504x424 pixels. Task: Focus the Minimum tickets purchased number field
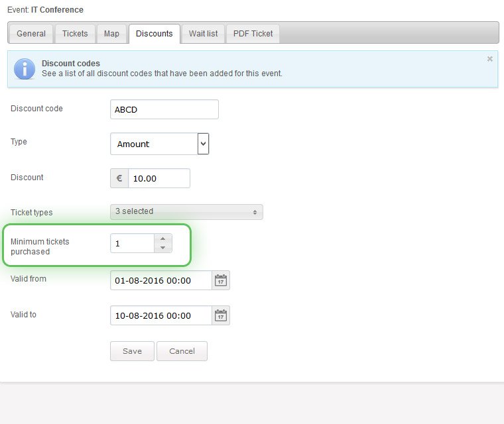(132, 244)
